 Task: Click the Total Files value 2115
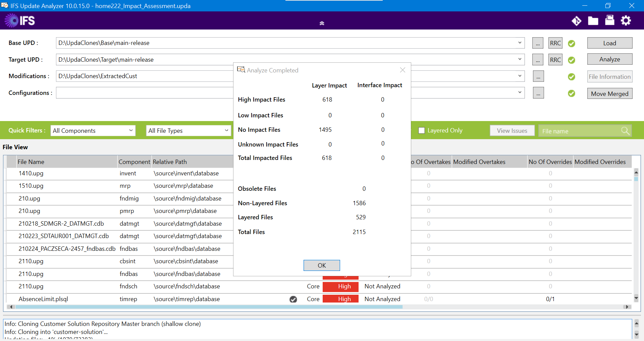click(x=359, y=232)
